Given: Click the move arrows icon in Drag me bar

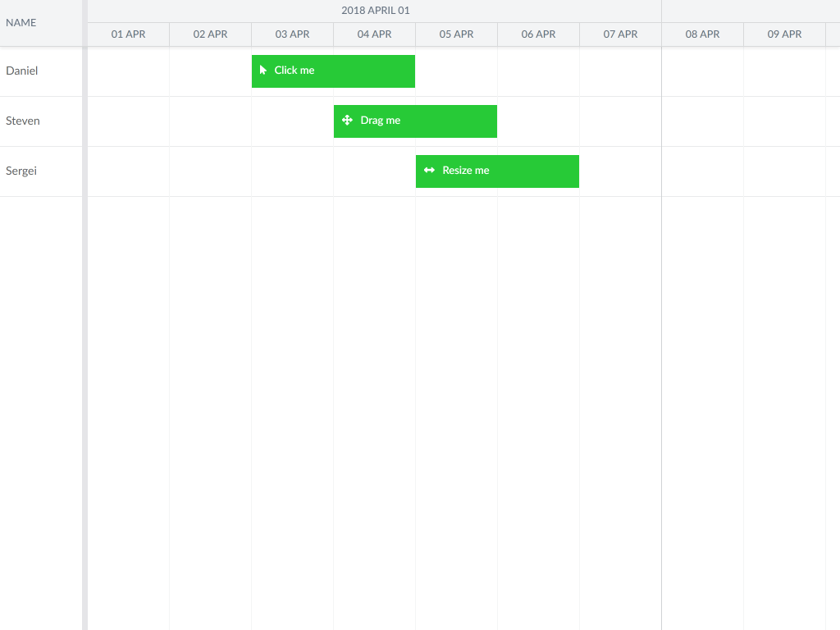Looking at the screenshot, I should [347, 120].
